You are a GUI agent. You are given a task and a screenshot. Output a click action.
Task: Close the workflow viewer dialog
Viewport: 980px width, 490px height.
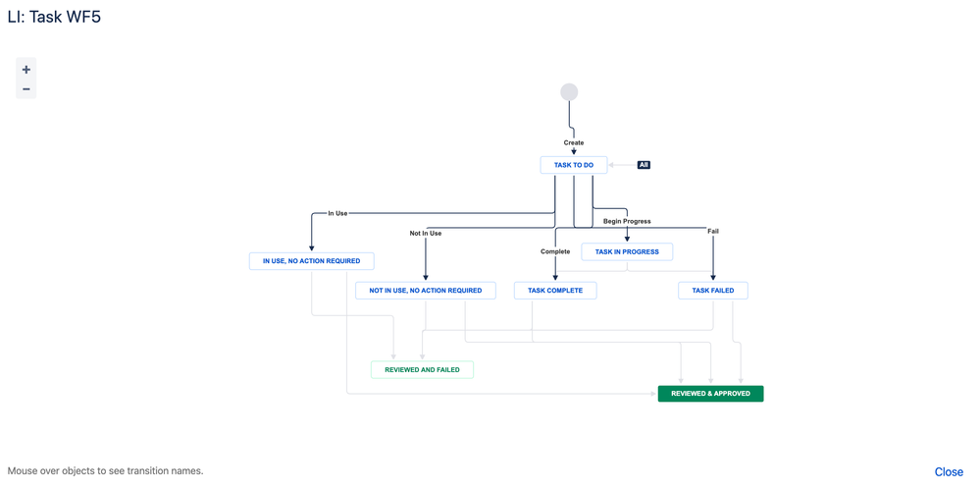(x=949, y=472)
